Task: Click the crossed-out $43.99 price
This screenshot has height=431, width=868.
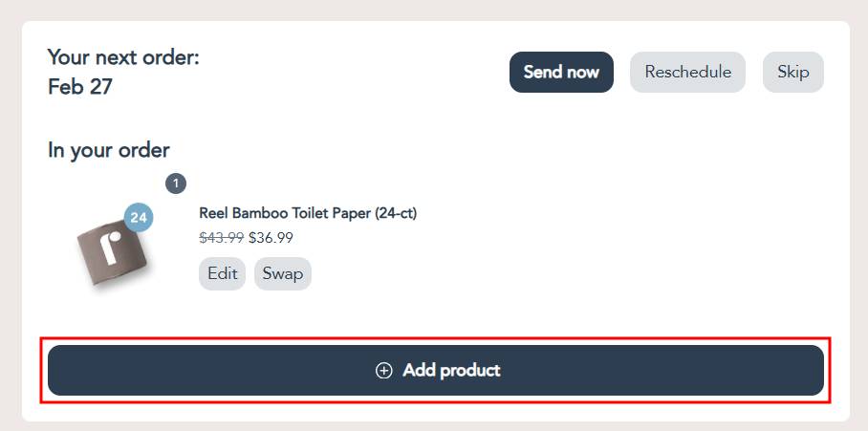Action: tap(221, 238)
